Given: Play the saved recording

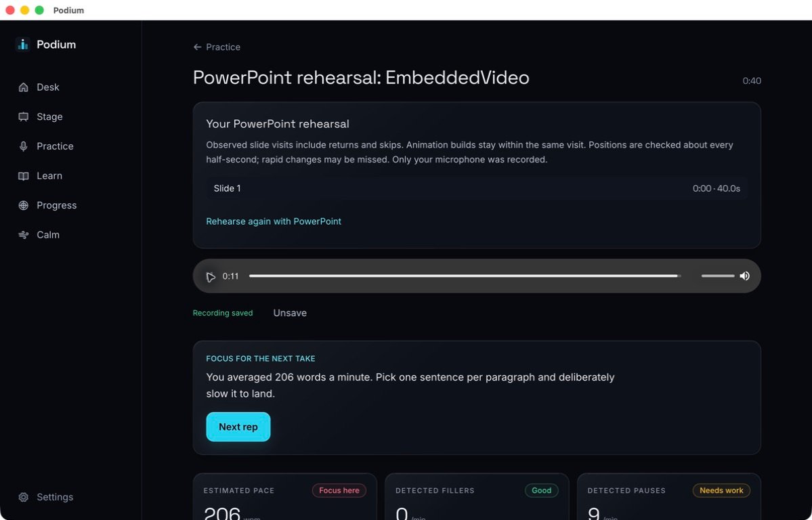Looking at the screenshot, I should 210,276.
